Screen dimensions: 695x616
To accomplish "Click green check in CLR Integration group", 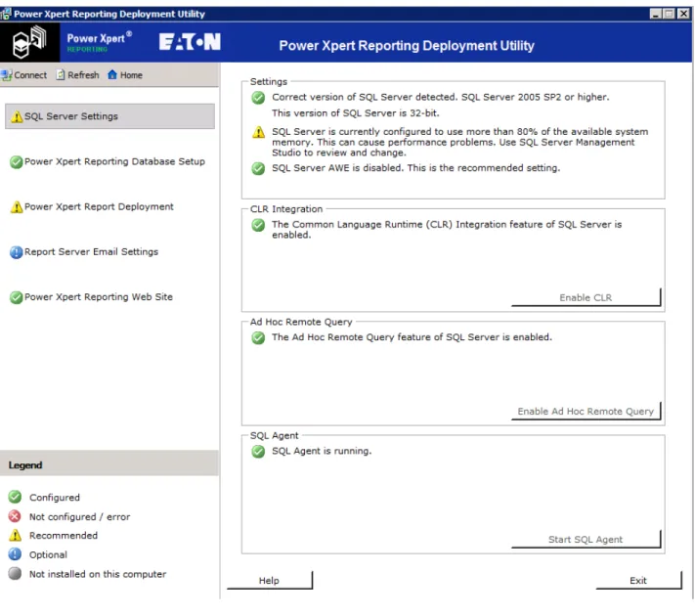I will [258, 225].
